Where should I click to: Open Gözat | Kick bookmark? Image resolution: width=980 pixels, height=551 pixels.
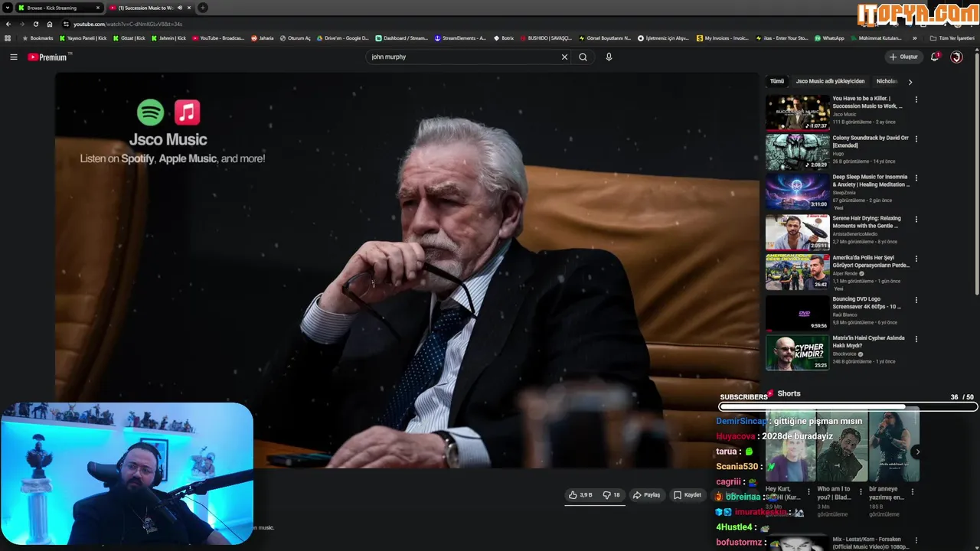(x=129, y=37)
